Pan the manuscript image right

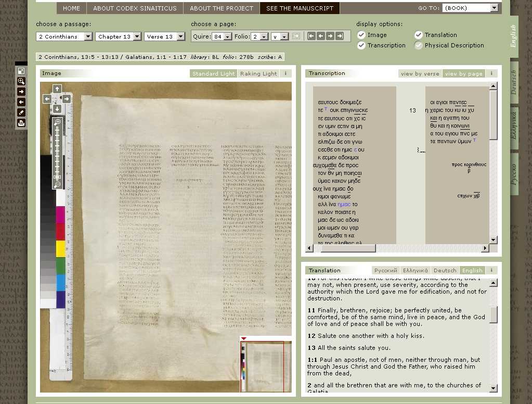tap(67, 99)
